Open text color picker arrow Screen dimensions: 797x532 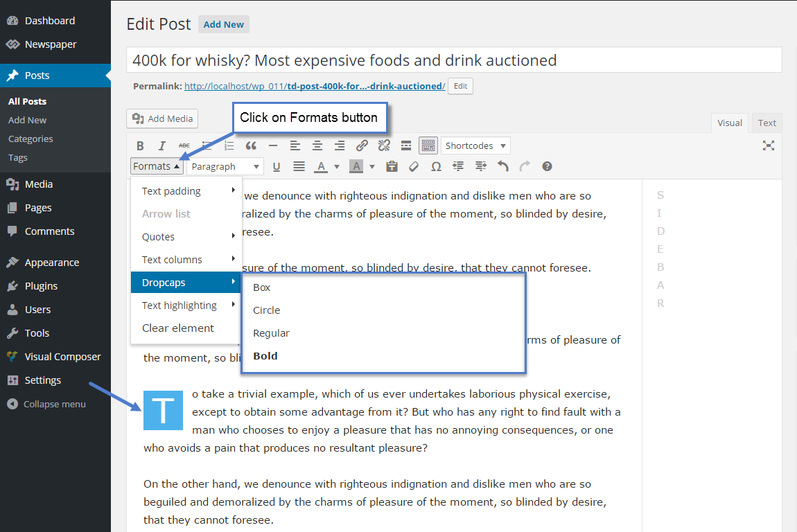tap(337, 167)
